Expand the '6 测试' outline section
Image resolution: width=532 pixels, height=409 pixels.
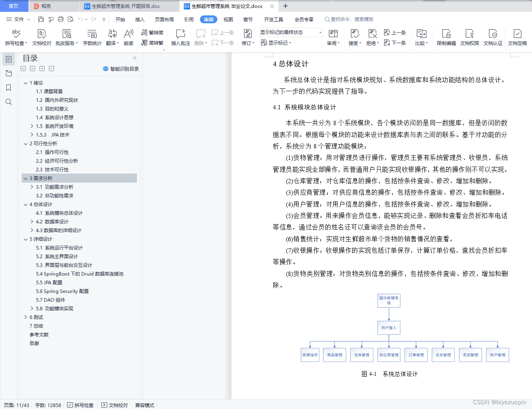point(26,317)
